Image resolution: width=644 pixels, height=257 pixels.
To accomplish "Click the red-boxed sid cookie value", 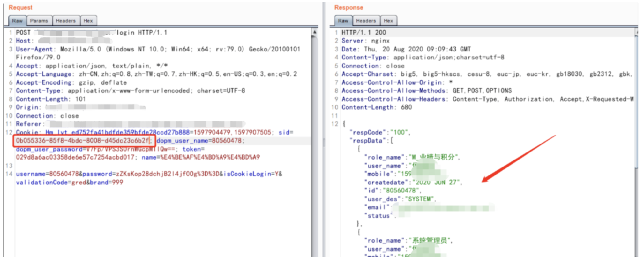I will (83, 141).
